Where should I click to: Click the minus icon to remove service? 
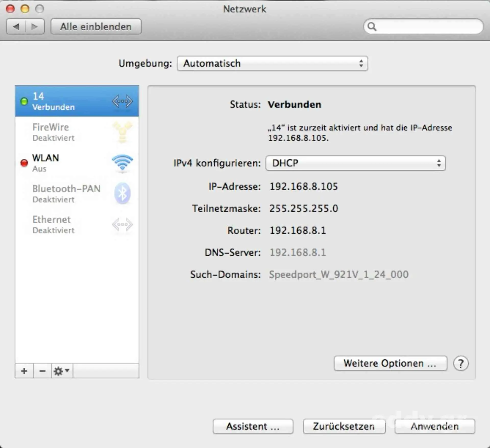coord(42,371)
